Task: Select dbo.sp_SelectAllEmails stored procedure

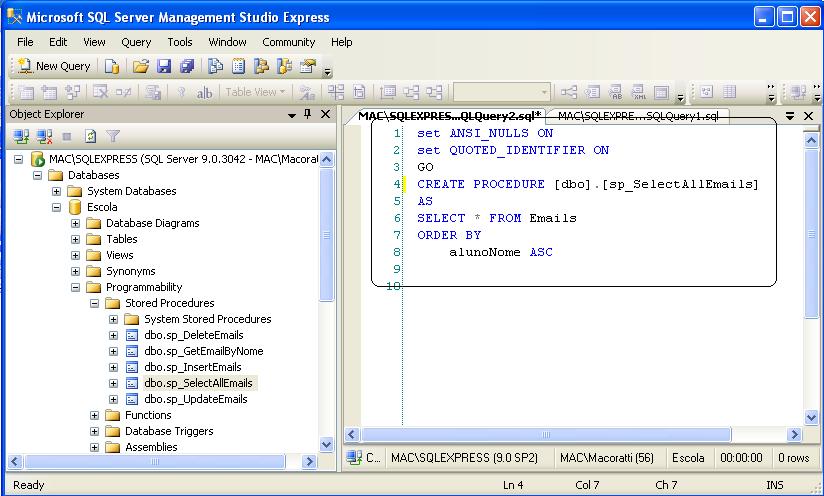Action: pyautogui.click(x=198, y=383)
